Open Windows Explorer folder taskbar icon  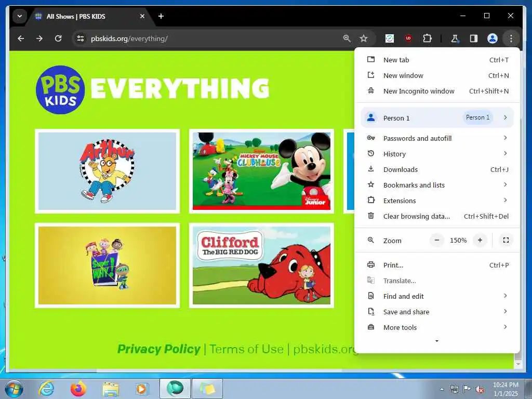pyautogui.click(x=111, y=389)
